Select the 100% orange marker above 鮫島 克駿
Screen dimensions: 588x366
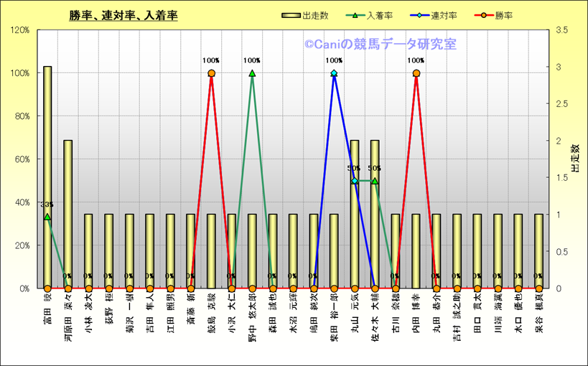click(211, 73)
